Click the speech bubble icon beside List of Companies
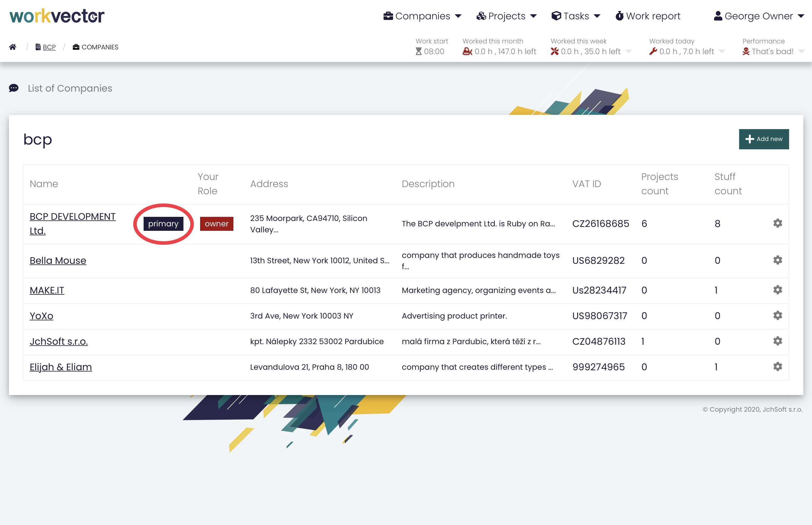812x525 pixels. pyautogui.click(x=14, y=88)
